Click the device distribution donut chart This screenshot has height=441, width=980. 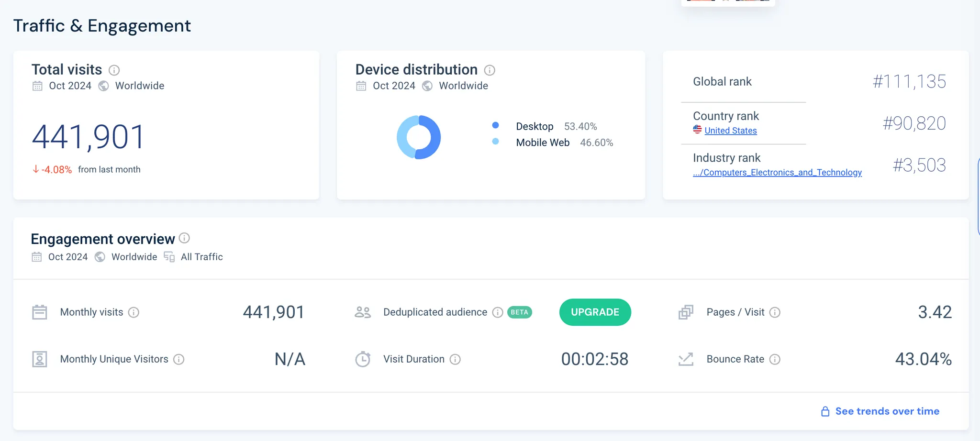click(430, 137)
